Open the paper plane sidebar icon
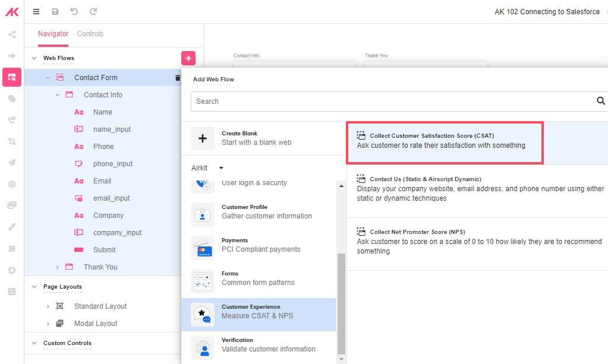 (12, 162)
